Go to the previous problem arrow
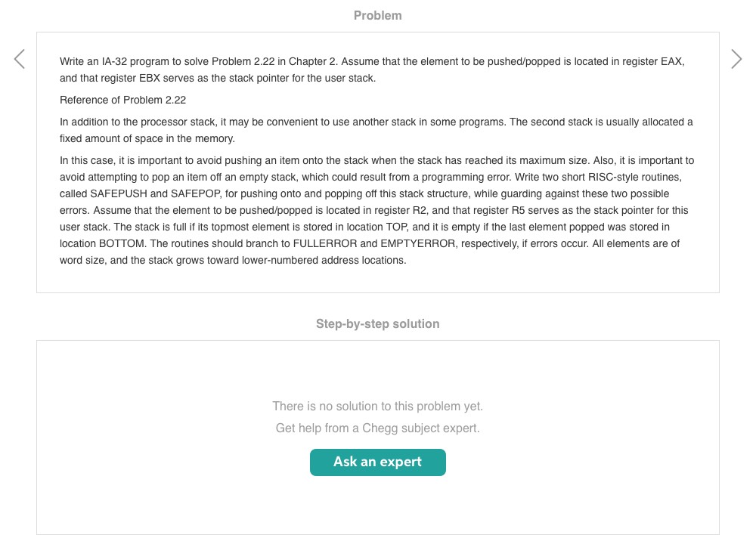The width and height of the screenshot is (756, 535). (20, 59)
